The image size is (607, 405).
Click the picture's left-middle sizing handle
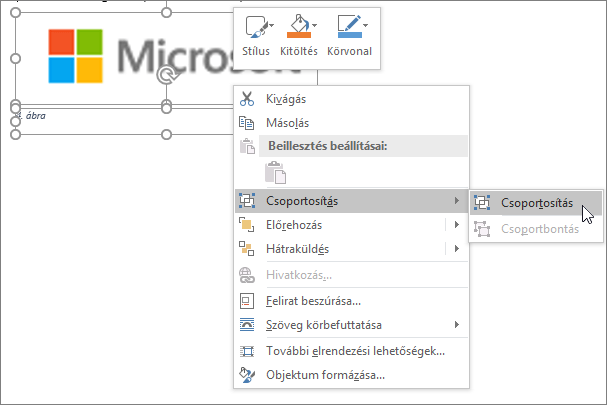(15, 58)
